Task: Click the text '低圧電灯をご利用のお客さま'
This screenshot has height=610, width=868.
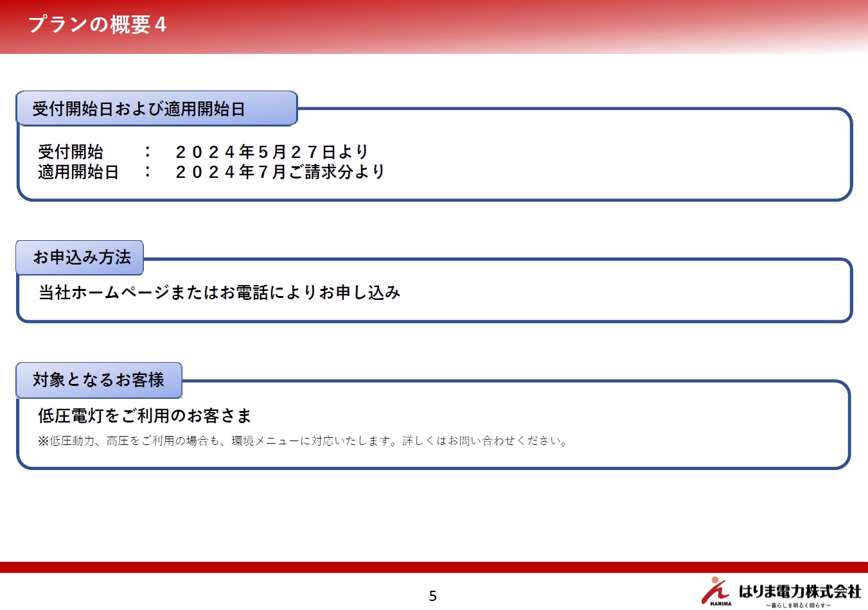Action: tap(145, 416)
